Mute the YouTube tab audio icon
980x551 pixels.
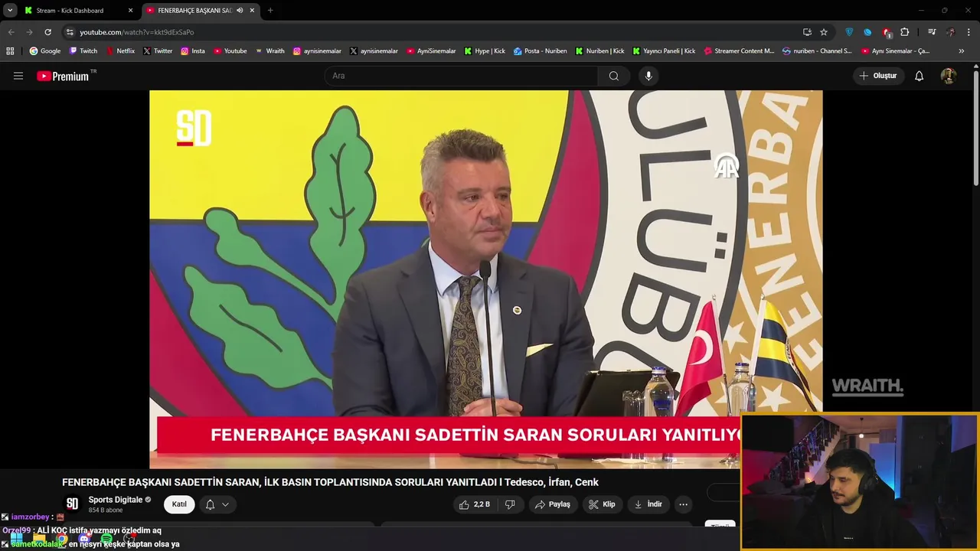click(240, 11)
